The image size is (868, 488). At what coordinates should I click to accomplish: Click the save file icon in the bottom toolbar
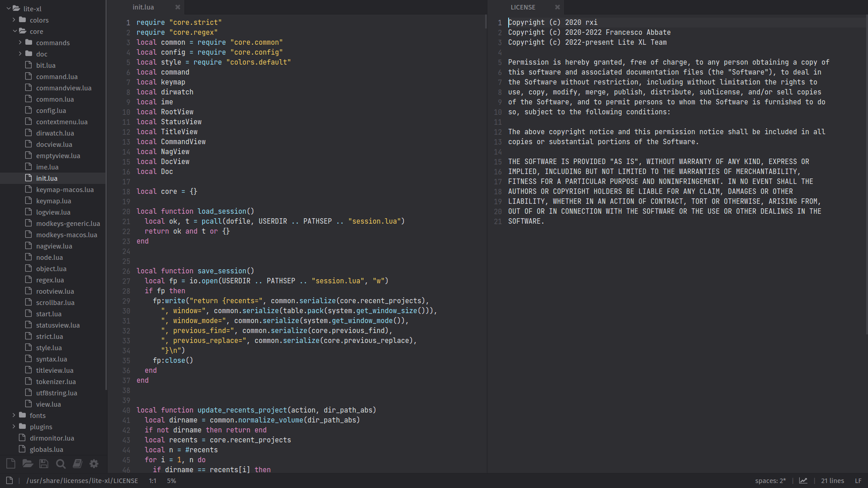coord(44,464)
